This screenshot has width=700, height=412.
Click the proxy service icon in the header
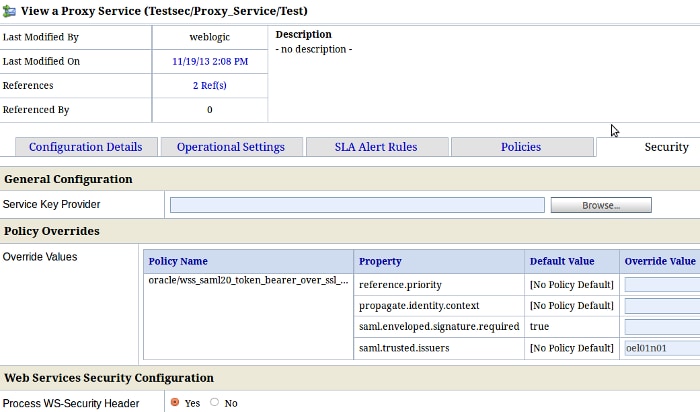coord(11,11)
